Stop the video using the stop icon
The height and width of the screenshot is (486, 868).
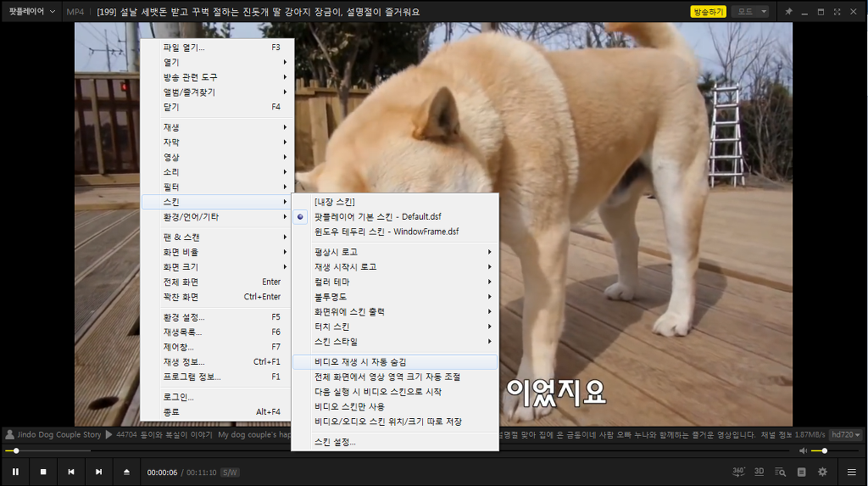43,472
